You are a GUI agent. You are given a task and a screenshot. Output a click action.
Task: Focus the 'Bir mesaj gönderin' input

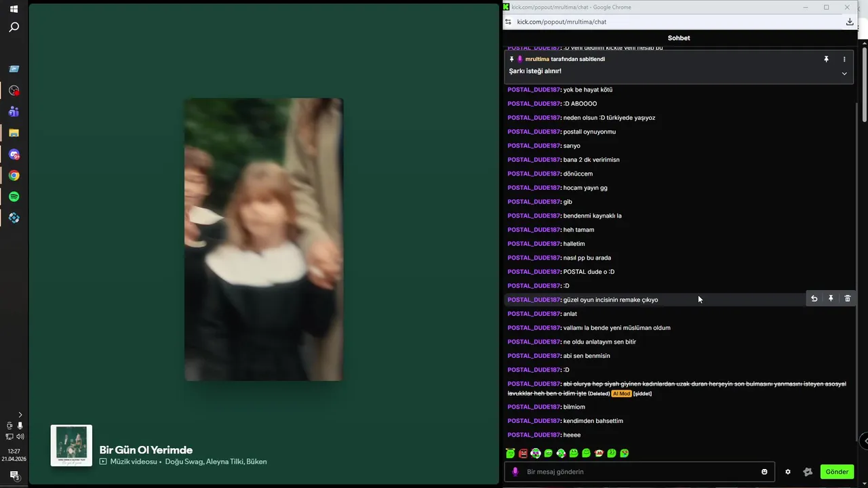coord(639,472)
